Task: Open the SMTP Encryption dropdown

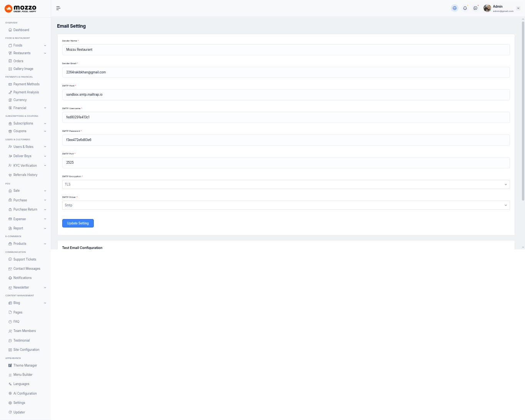Action: point(286,184)
